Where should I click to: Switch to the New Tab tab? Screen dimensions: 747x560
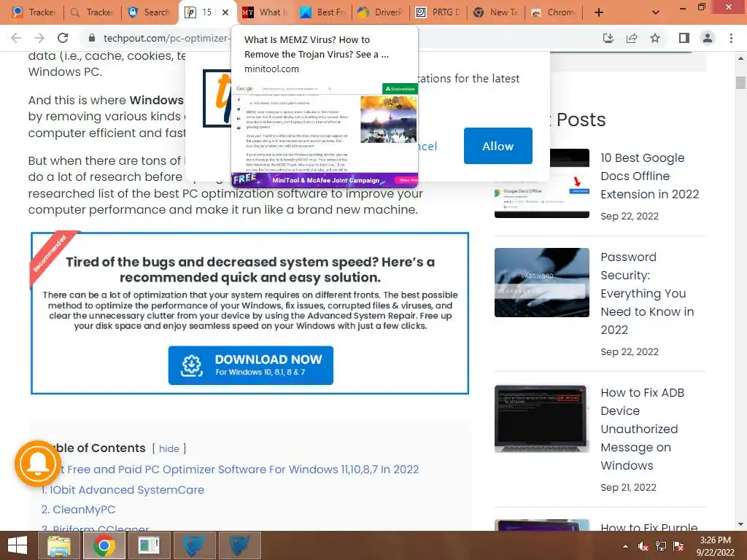pos(495,12)
